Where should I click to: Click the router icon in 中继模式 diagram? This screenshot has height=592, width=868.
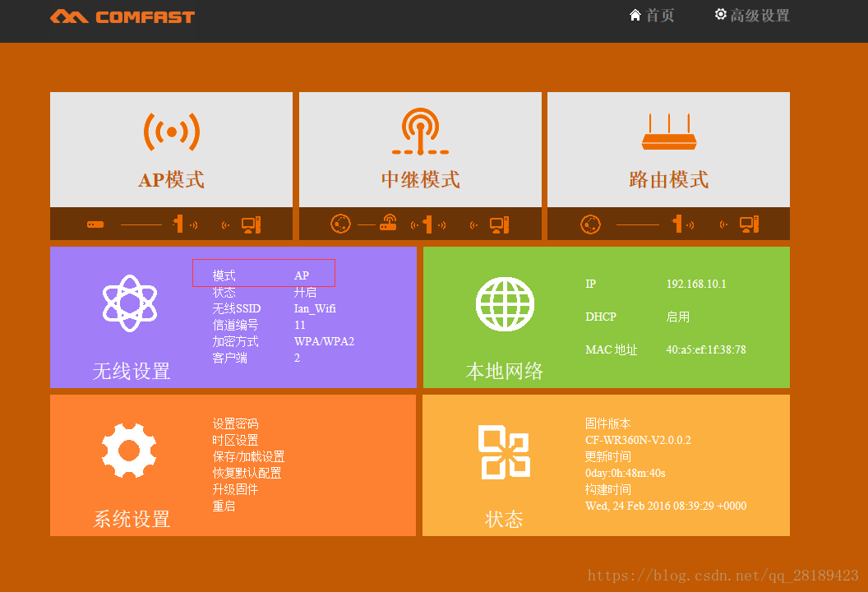pyautogui.click(x=388, y=223)
